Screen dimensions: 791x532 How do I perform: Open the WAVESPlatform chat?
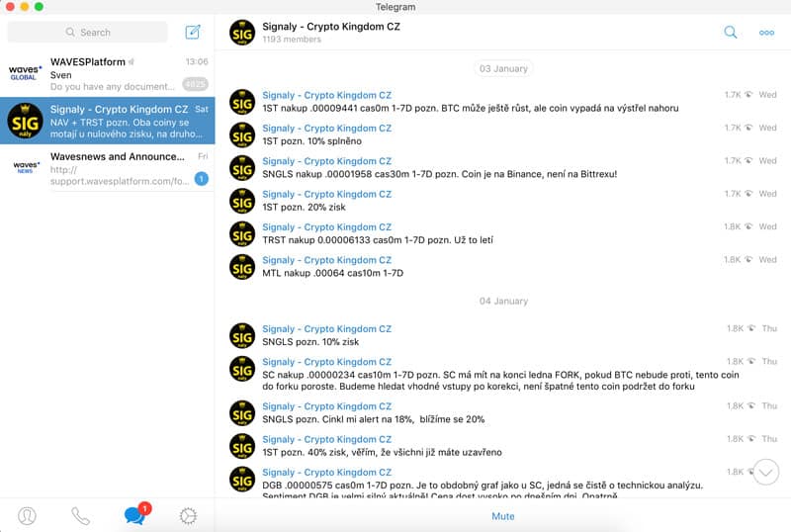click(x=108, y=74)
